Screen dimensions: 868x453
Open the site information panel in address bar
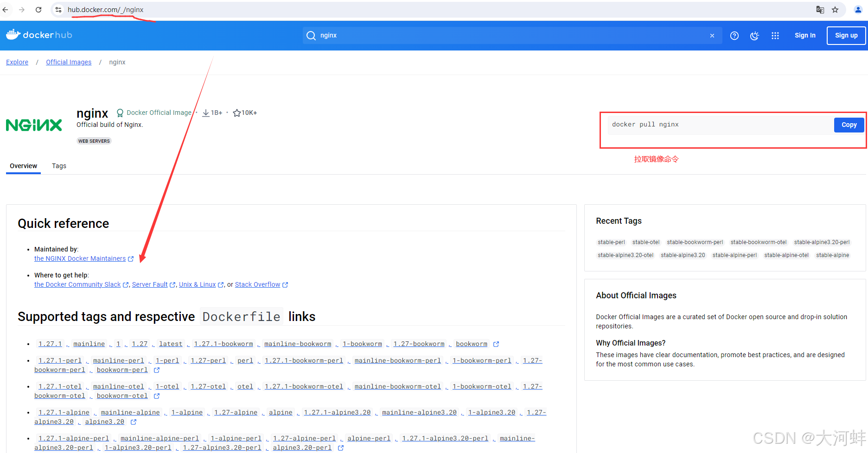[58, 9]
